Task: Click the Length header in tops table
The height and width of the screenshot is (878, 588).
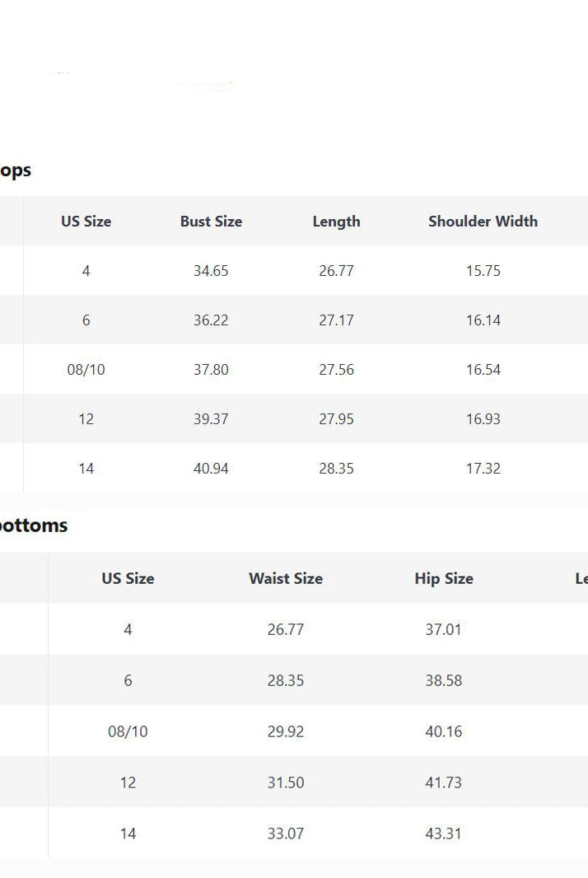Action: pos(336,221)
